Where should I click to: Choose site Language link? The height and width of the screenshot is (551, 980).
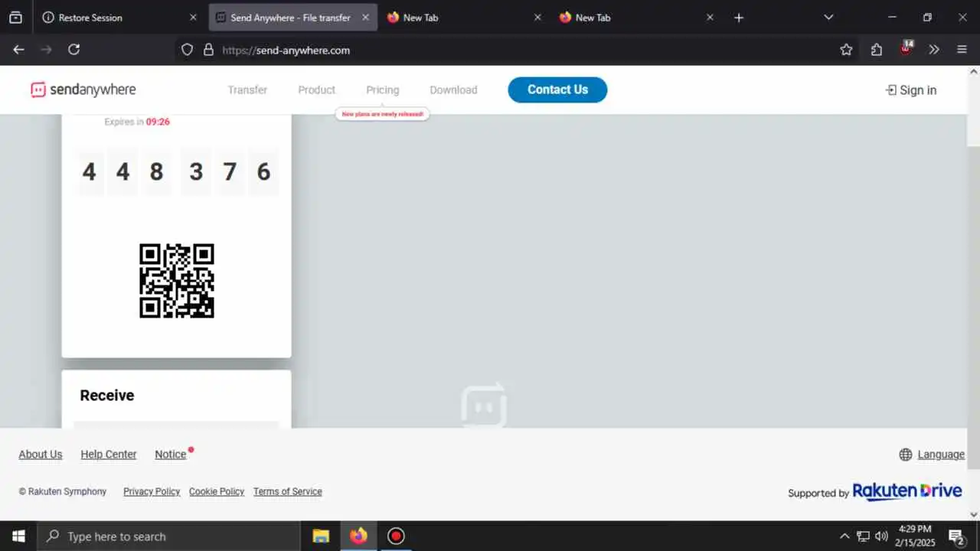(941, 455)
